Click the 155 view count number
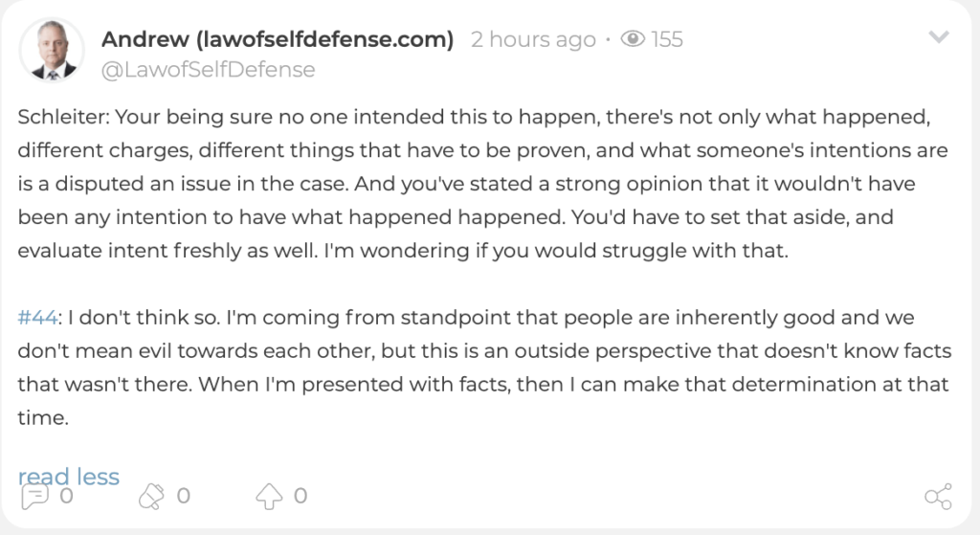 tap(667, 39)
